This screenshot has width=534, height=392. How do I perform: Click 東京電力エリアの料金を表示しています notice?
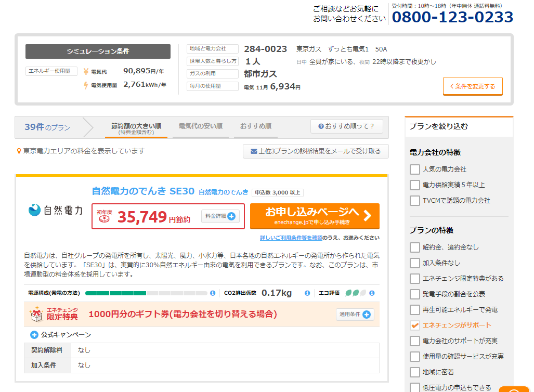[x=84, y=151]
